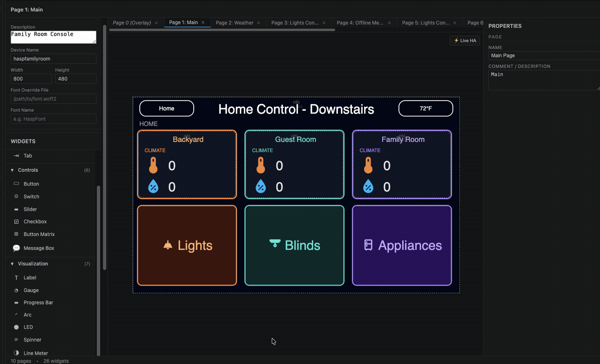The width and height of the screenshot is (600, 364).
Task: Select the HOME label on canvas
Action: point(148,124)
